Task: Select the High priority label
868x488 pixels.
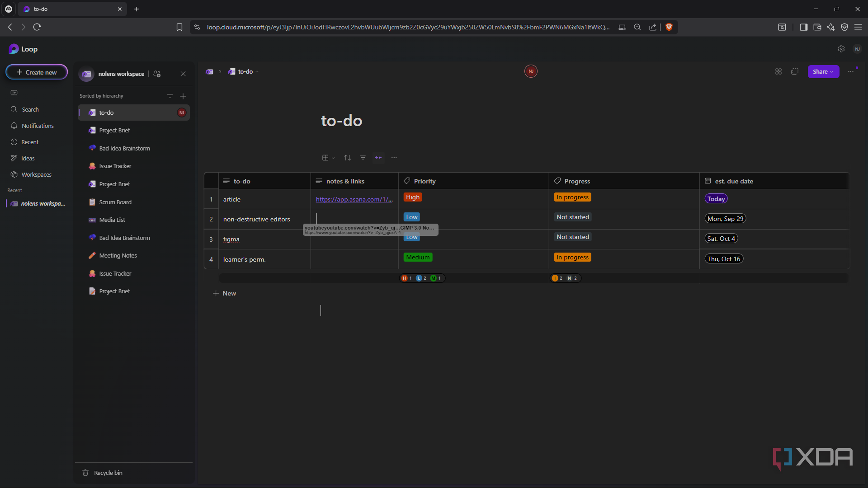Action: click(x=412, y=197)
